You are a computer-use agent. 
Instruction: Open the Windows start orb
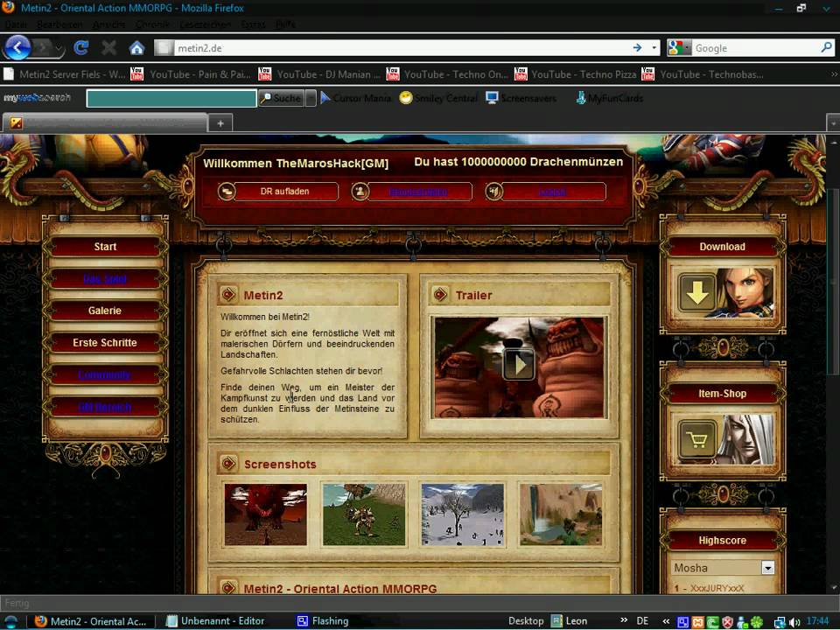tap(10, 621)
